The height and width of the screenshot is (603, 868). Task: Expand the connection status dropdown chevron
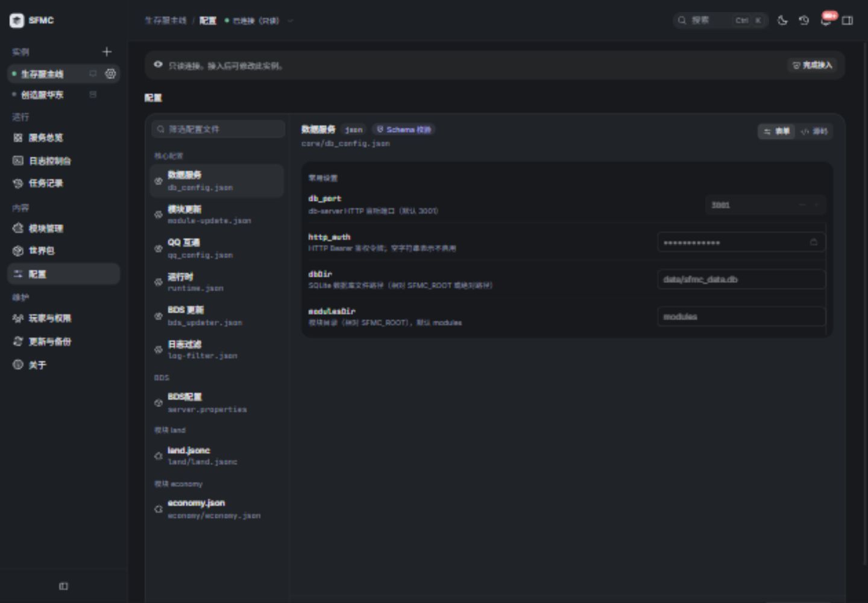(290, 21)
